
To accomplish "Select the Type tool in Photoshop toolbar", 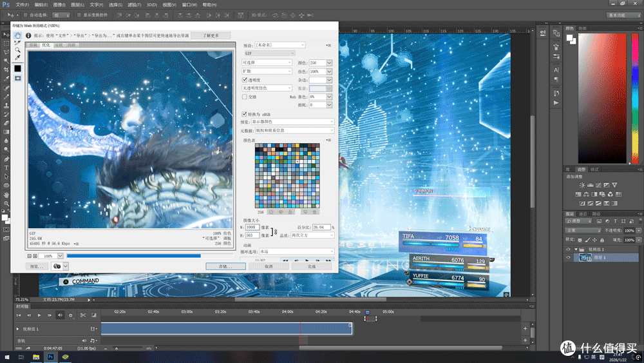I will click(x=6, y=168).
